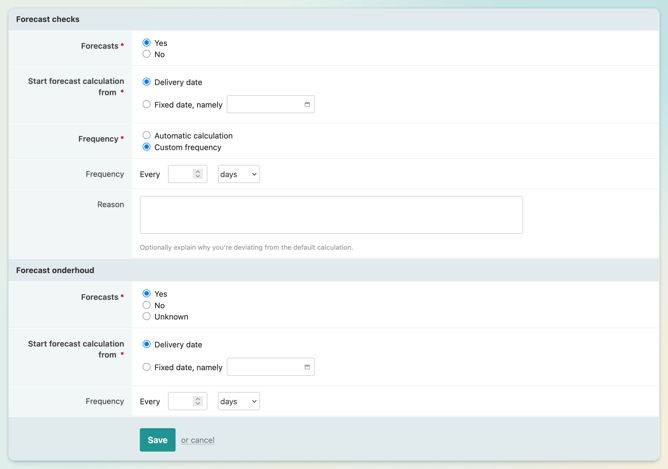Focus the Forecast checks fixed date field
668x469 pixels.
click(263, 104)
